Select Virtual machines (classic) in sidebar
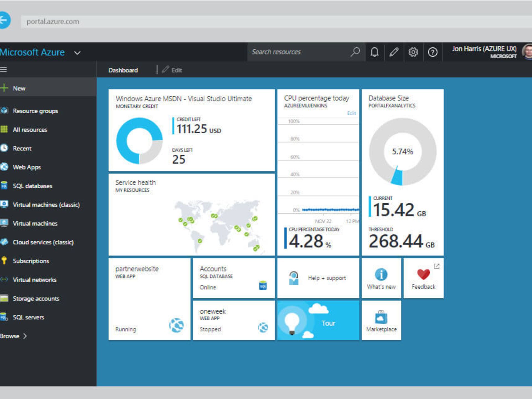Screen dimensions: 532x399 (47, 205)
